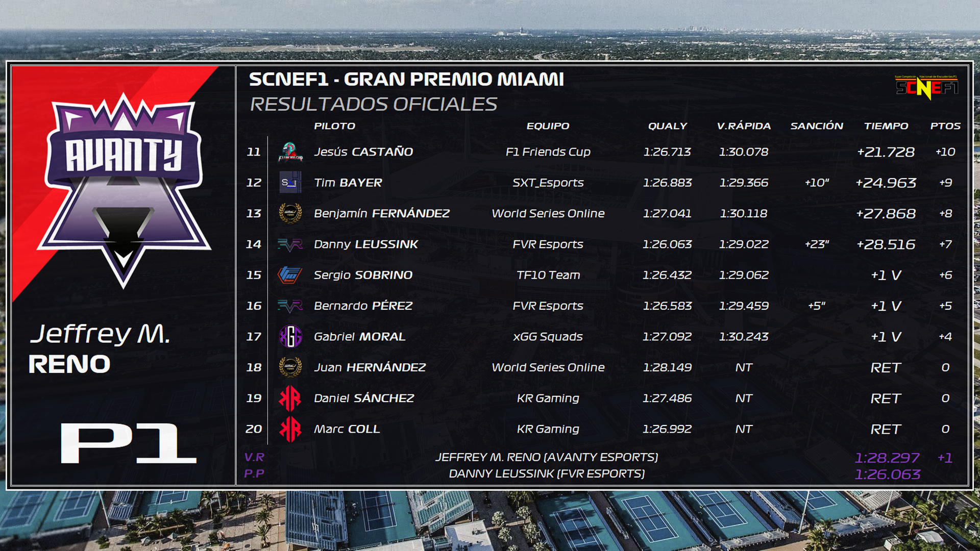This screenshot has width=980, height=551.
Task: Click the SXT_Esports logo next to Tim Bayer
Action: 290,182
